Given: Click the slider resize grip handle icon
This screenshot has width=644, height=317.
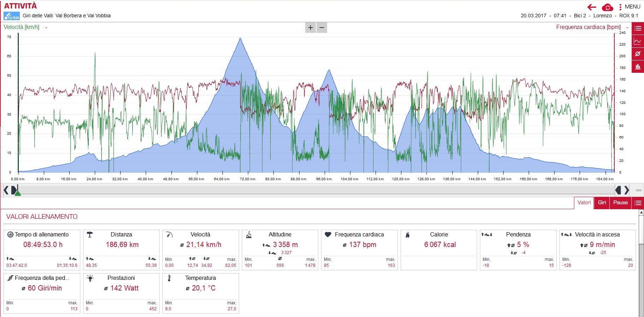Looking at the screenshot, I should [639, 190].
